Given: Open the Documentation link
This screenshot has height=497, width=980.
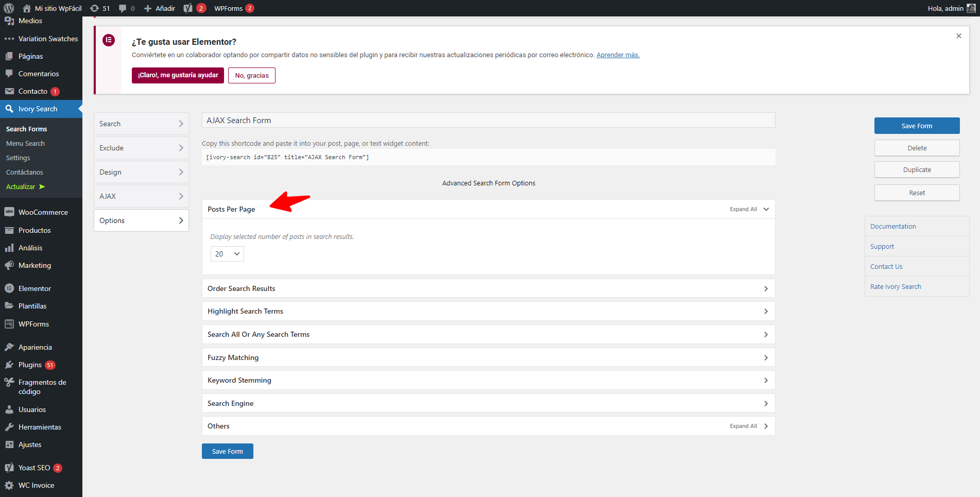Looking at the screenshot, I should click(x=893, y=226).
